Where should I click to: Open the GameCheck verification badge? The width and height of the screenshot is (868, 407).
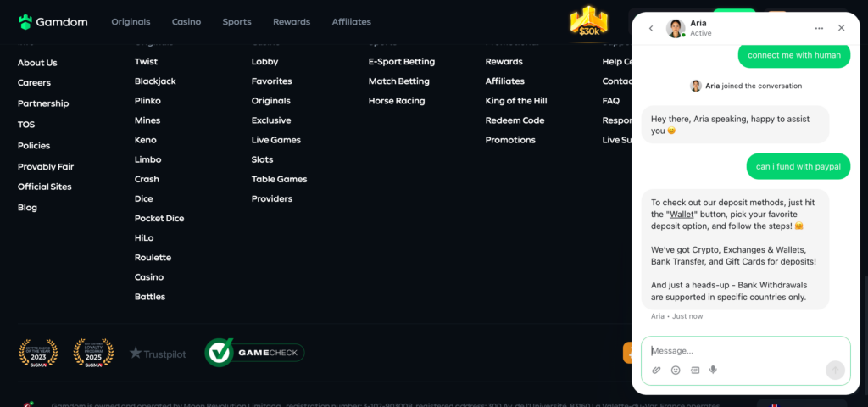[254, 353]
